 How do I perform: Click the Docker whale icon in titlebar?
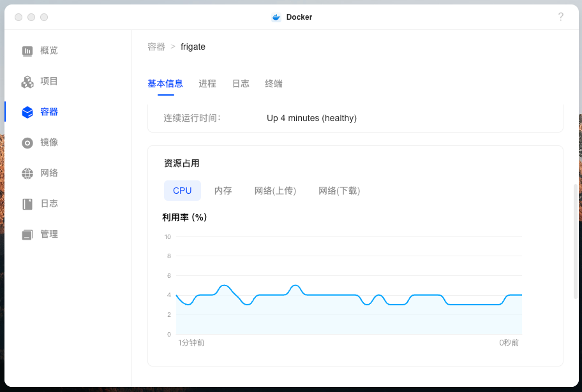(276, 17)
